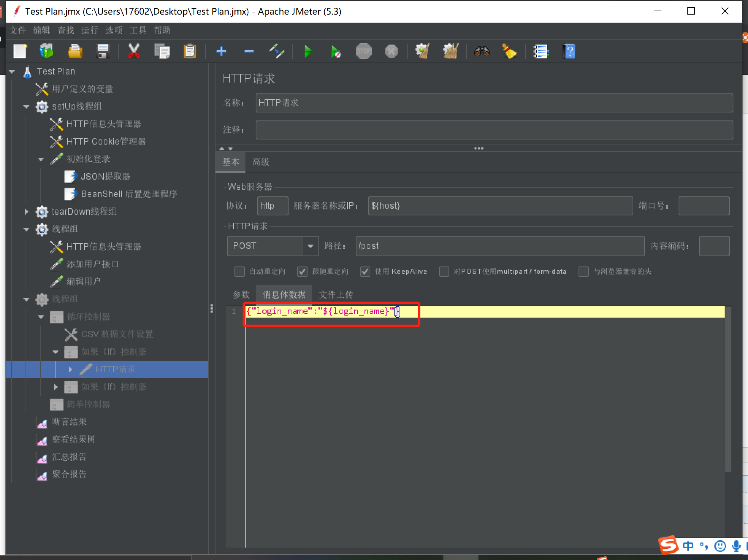
Task: Click the Clear All double broom icon
Action: pos(451,51)
